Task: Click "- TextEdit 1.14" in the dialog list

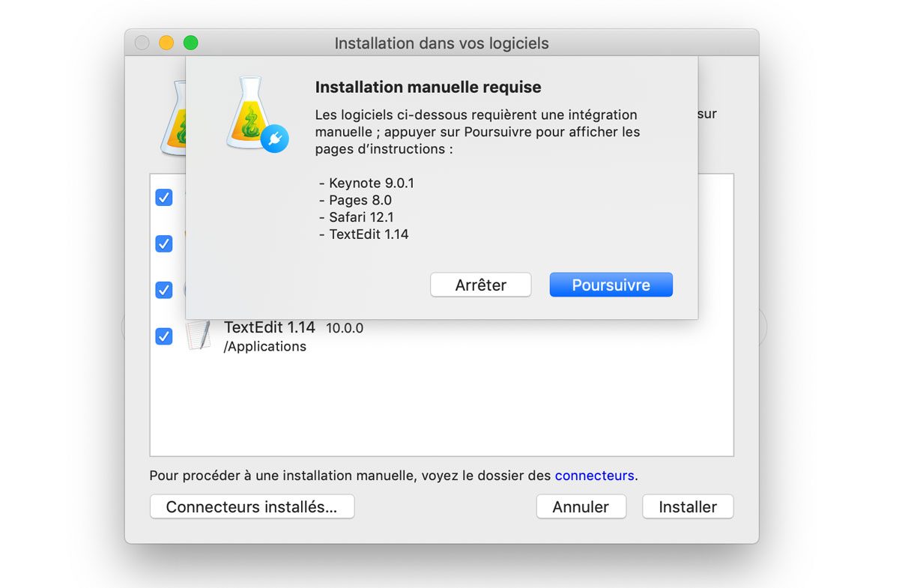Action: (363, 234)
